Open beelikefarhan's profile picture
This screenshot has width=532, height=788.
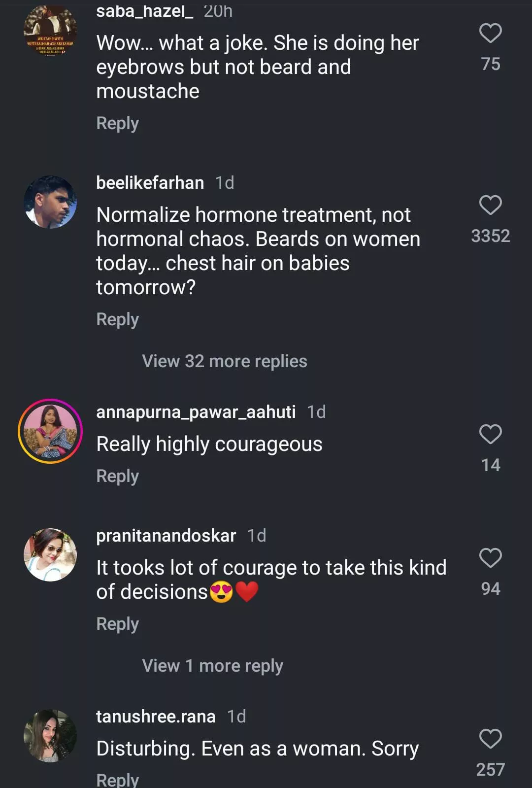50,202
